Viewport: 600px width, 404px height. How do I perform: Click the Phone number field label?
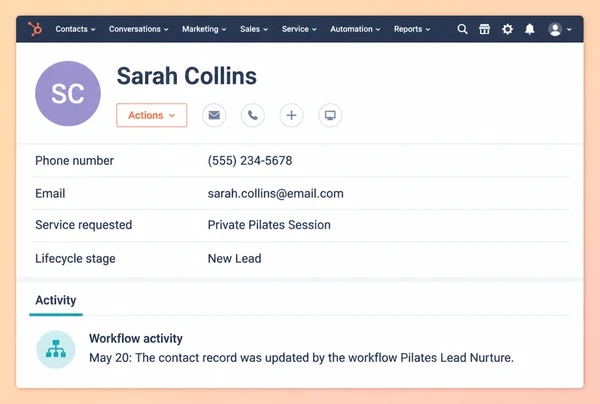(75, 161)
